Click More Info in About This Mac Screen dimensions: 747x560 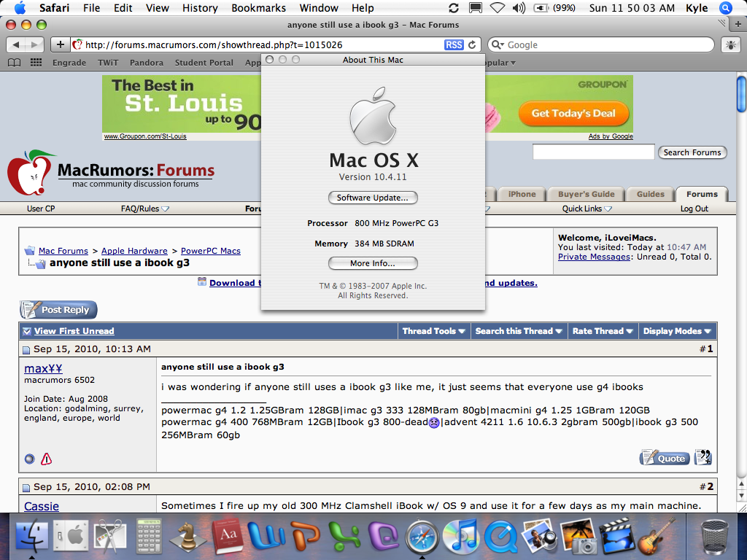click(x=373, y=263)
